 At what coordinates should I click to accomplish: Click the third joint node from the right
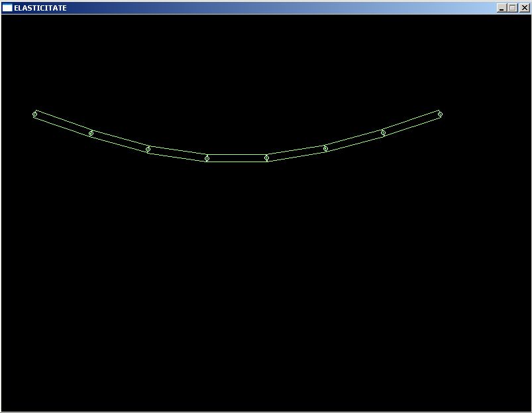pyautogui.click(x=325, y=148)
